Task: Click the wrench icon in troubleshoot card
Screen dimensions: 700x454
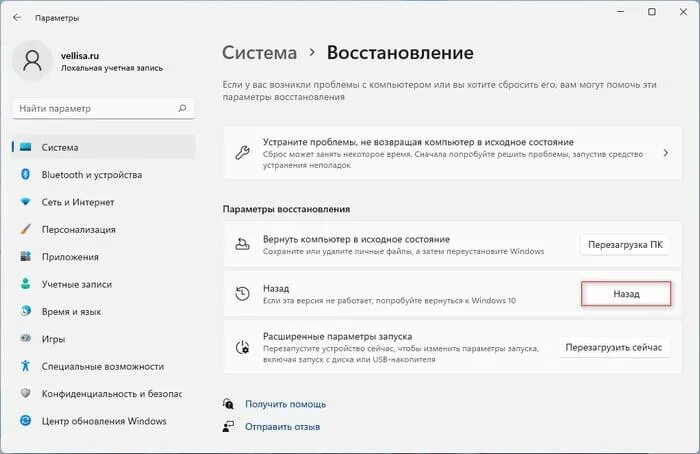Action: coord(242,153)
